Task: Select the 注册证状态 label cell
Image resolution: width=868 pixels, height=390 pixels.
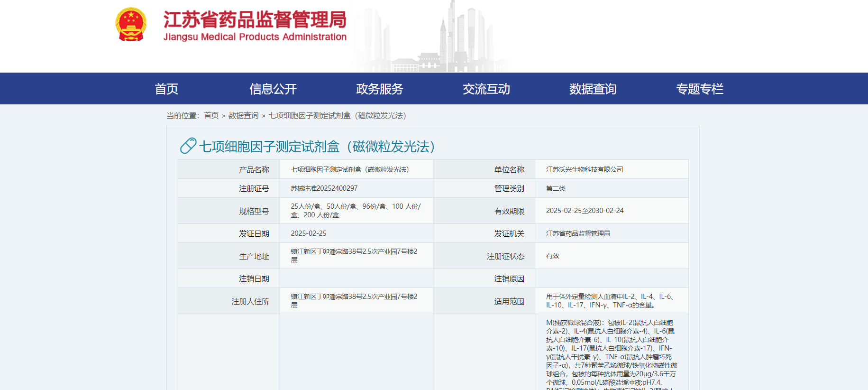Action: click(484, 256)
